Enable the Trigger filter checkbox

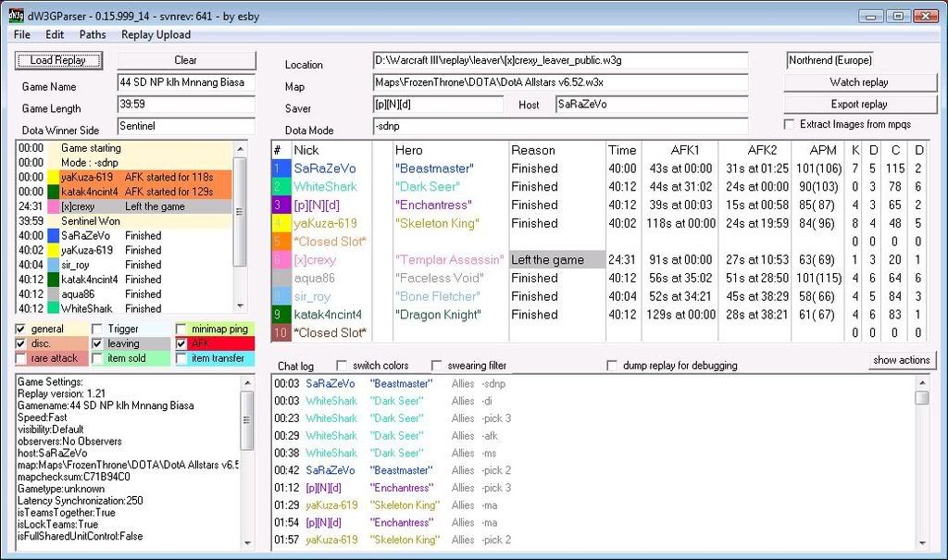tap(97, 329)
